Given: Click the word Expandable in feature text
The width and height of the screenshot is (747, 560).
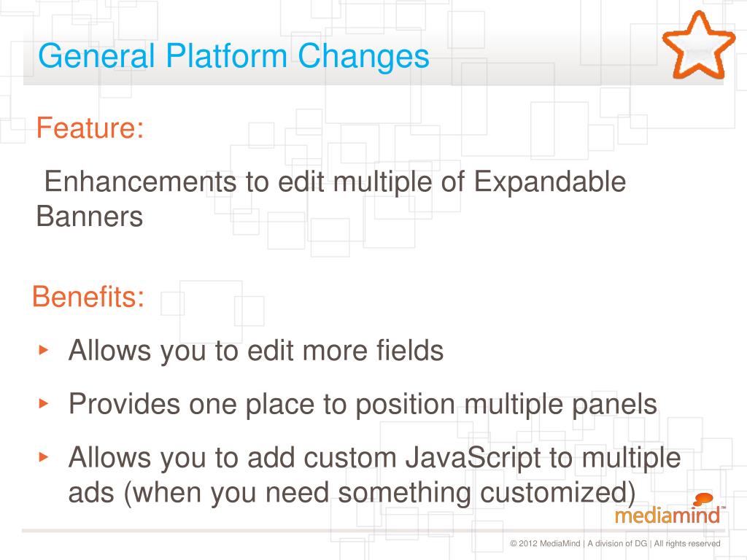Looking at the screenshot, I should click(x=550, y=182).
